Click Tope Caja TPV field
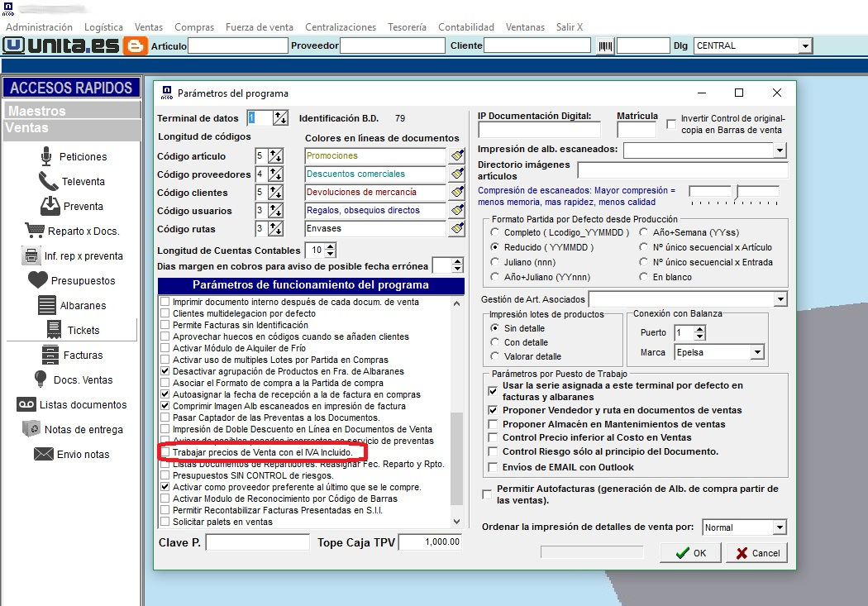Image resolution: width=868 pixels, height=606 pixels. [x=430, y=542]
